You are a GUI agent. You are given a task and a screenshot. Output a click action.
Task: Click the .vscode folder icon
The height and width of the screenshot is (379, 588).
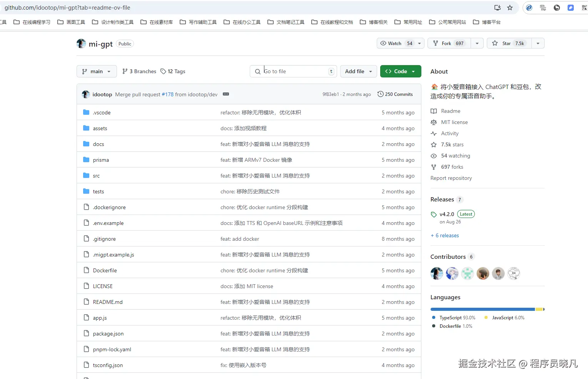click(x=86, y=112)
